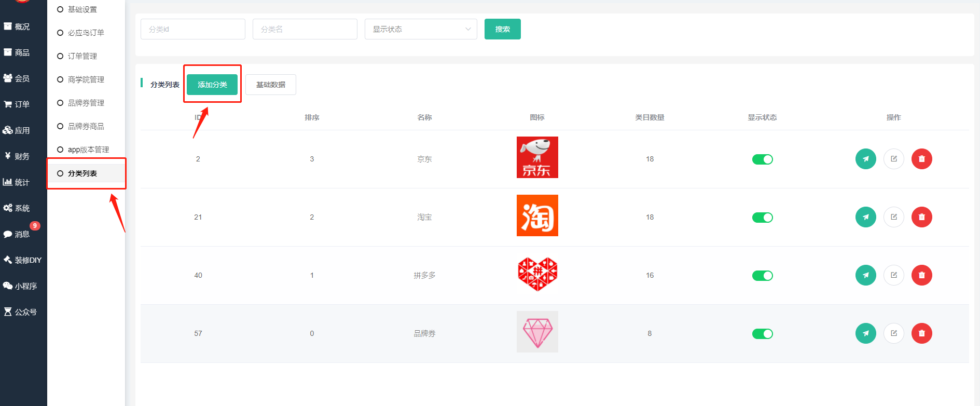The image size is (980, 406).
Task: Click the edit icon for 京东 row
Action: click(893, 159)
